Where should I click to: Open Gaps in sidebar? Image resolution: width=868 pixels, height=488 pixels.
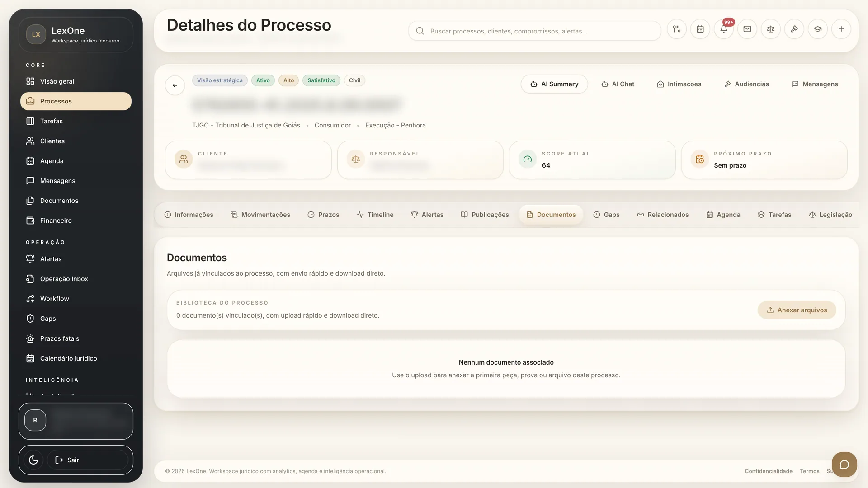[x=76, y=319]
